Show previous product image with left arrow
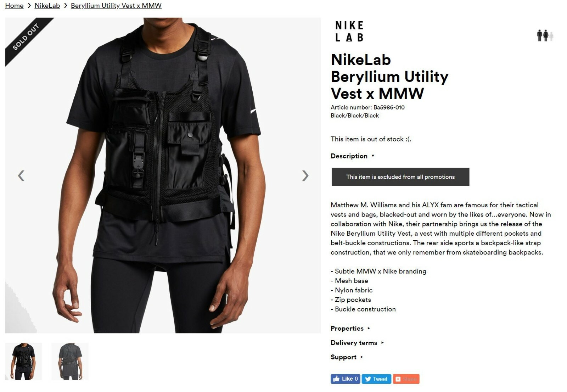Viewport: 567px width, 392px height. click(x=21, y=175)
